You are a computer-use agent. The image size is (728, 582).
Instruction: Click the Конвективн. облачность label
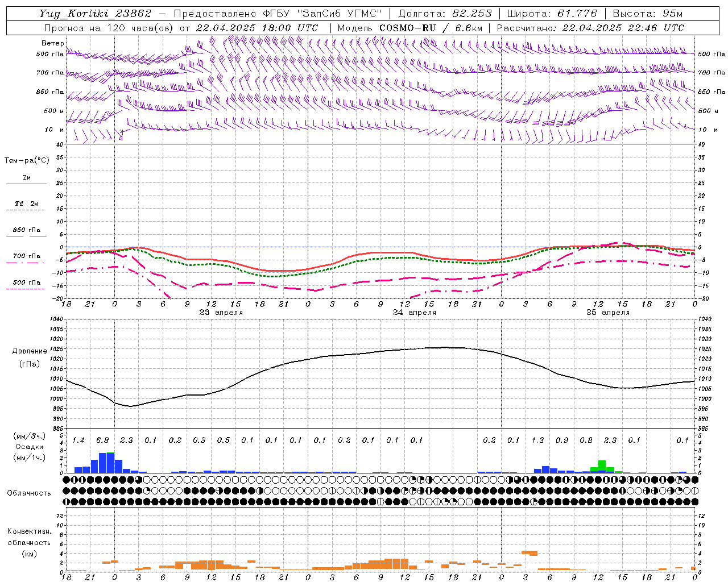(x=29, y=537)
